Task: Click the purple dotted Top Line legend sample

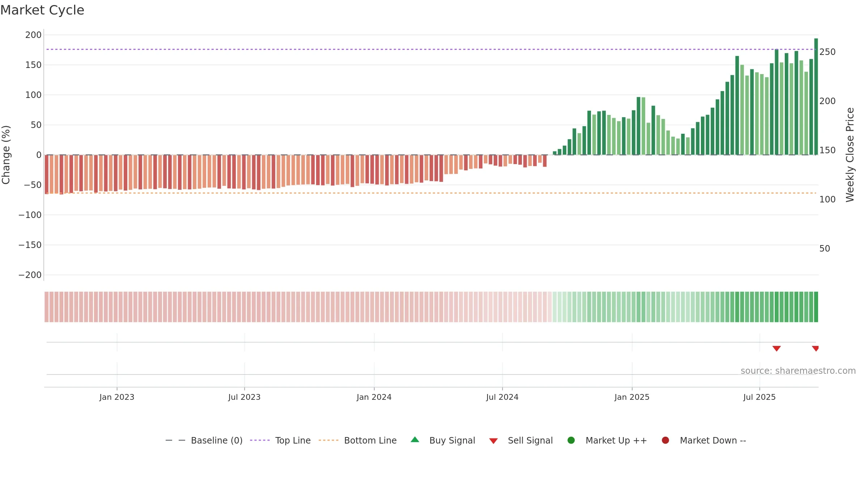Action: 260,440
